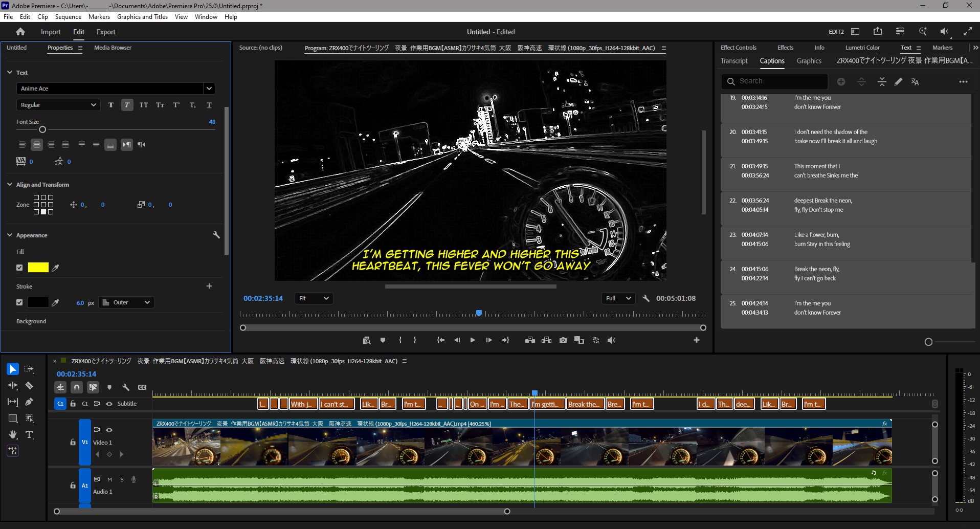Open the Properties panel menu
This screenshot has width=980, height=529.
80,48
